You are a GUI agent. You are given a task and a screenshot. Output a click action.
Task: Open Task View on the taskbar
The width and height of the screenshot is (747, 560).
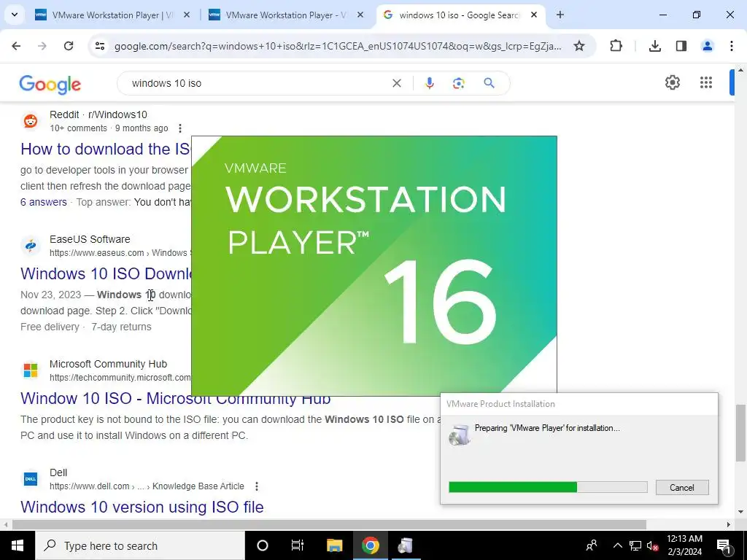298,545
